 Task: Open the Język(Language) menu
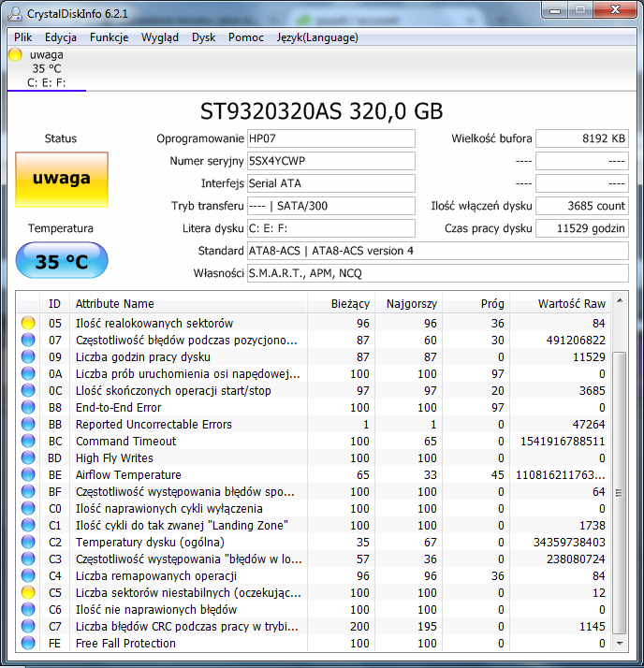(317, 37)
